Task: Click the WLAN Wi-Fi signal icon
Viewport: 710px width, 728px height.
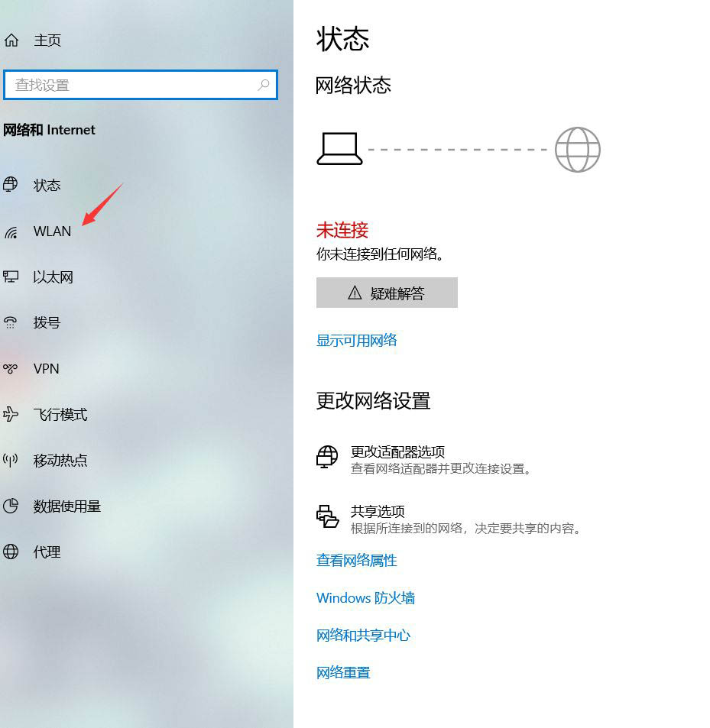Action: 11,231
